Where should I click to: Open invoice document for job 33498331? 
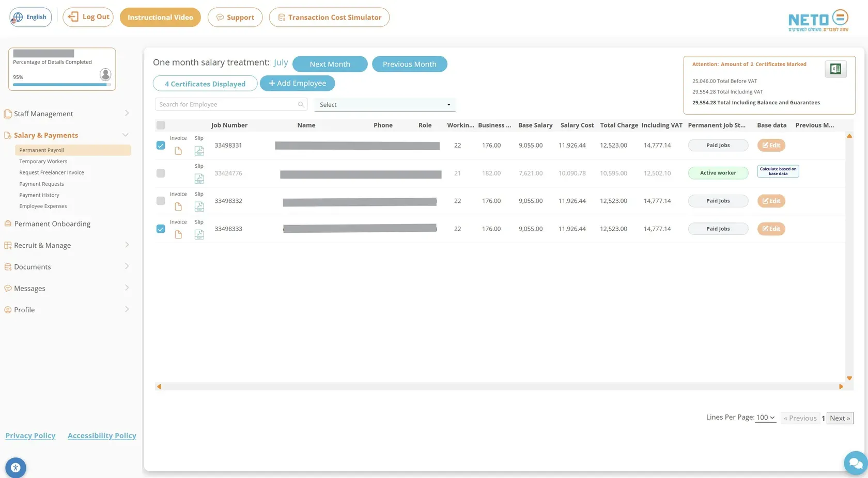pyautogui.click(x=178, y=151)
